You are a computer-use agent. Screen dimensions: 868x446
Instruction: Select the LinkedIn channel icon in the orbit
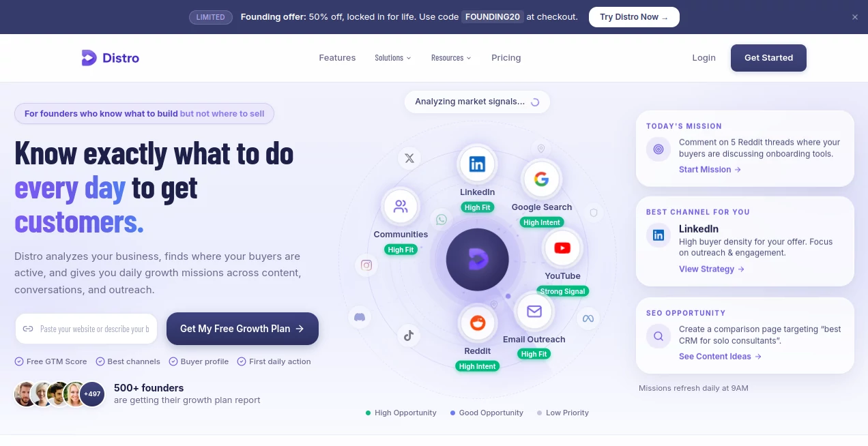click(477, 164)
